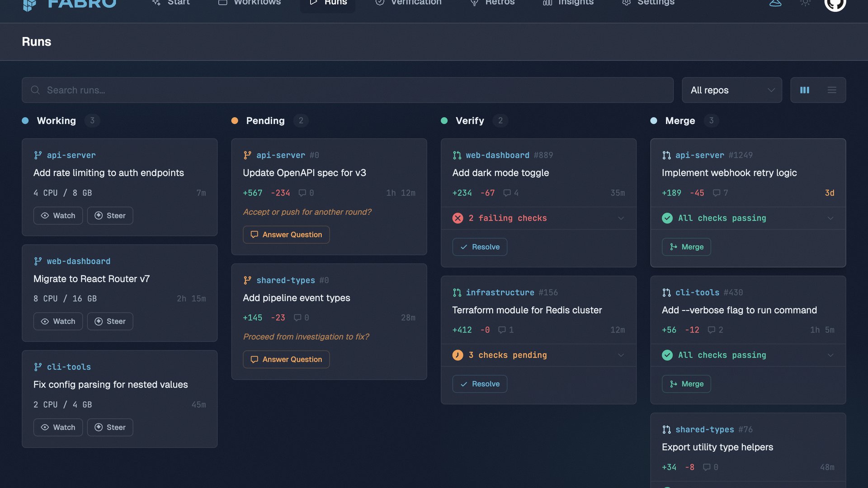Click the Search runs input field
Image resolution: width=868 pixels, height=488 pixels.
click(x=347, y=90)
